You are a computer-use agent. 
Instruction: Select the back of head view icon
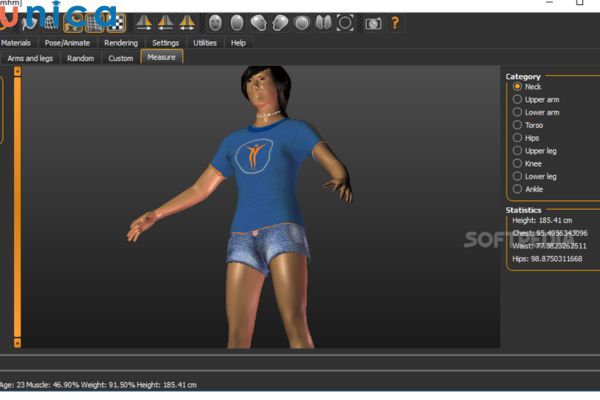[x=237, y=22]
